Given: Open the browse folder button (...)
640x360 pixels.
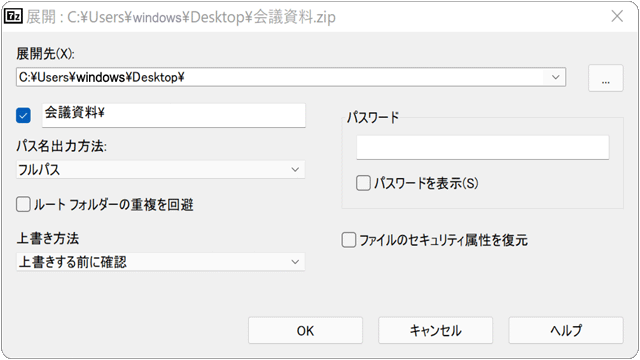Looking at the screenshot, I should pyautogui.click(x=605, y=78).
